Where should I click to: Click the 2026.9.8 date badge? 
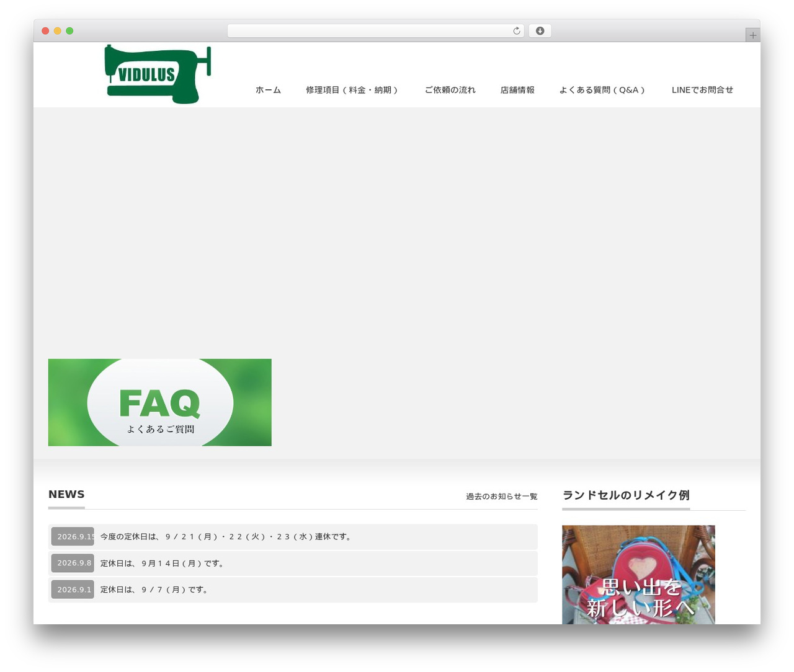pos(73,563)
